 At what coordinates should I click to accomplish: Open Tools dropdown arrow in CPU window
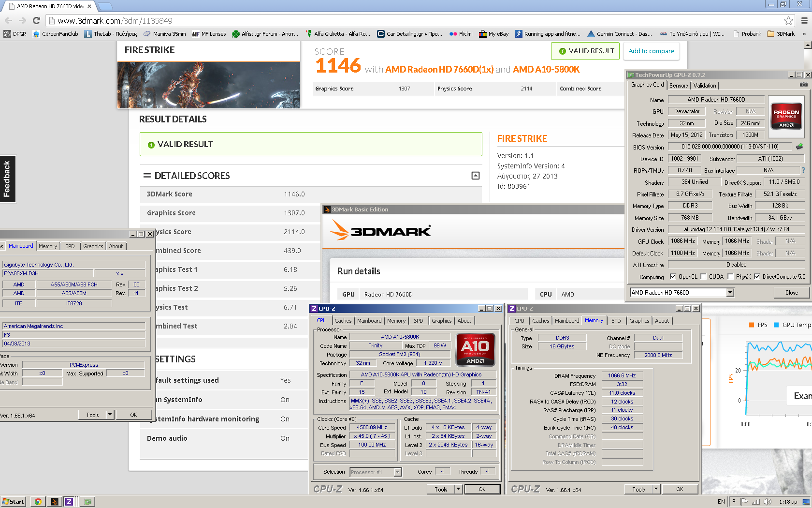tap(458, 489)
